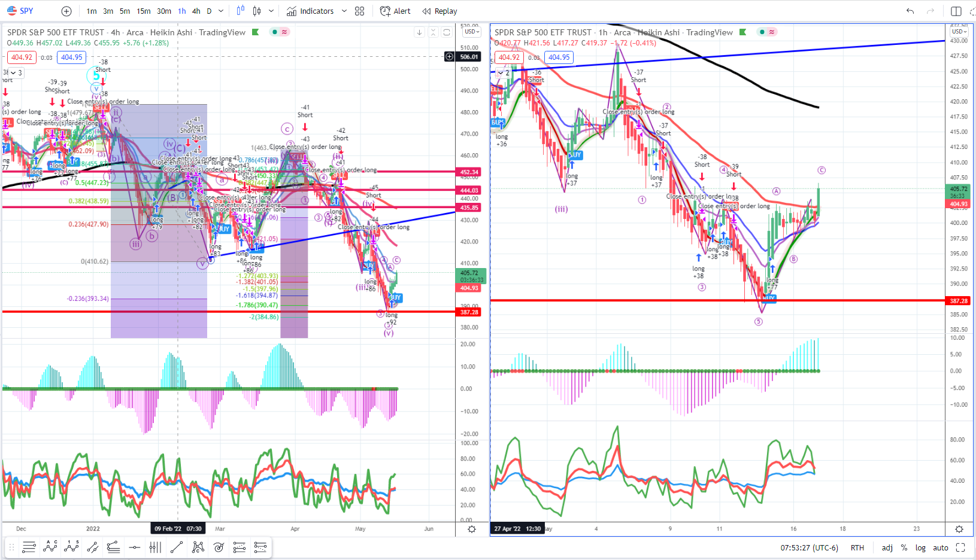Open right chart settings gear icon
976x560 pixels.
pos(959,529)
